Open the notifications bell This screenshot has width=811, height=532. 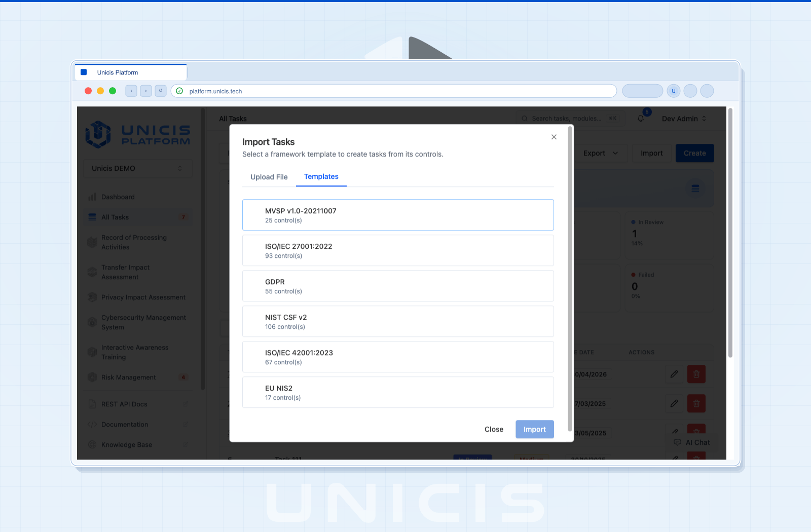pyautogui.click(x=641, y=119)
